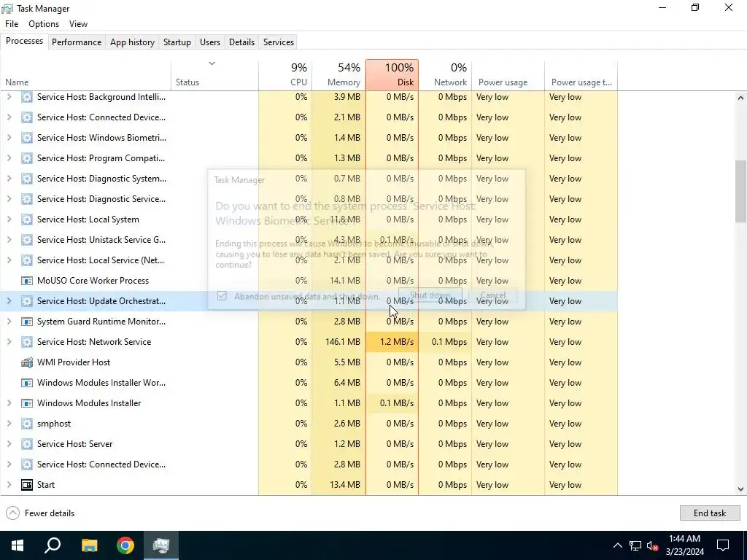Click the MoUSO Core Worker Process icon
Screen dimensions: 747x560
[27, 281]
